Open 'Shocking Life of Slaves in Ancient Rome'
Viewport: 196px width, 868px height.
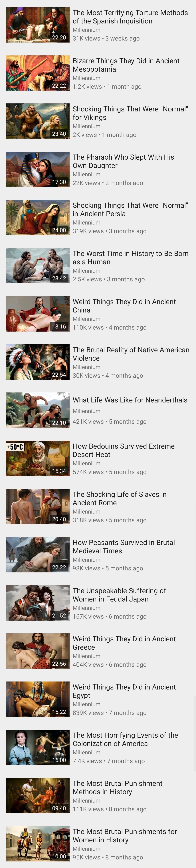point(120,499)
